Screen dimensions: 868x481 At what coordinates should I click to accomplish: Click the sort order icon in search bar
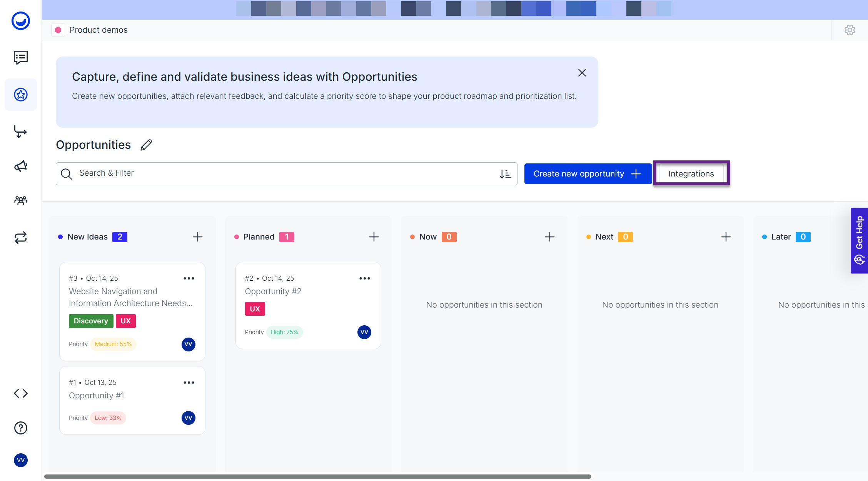[505, 174]
